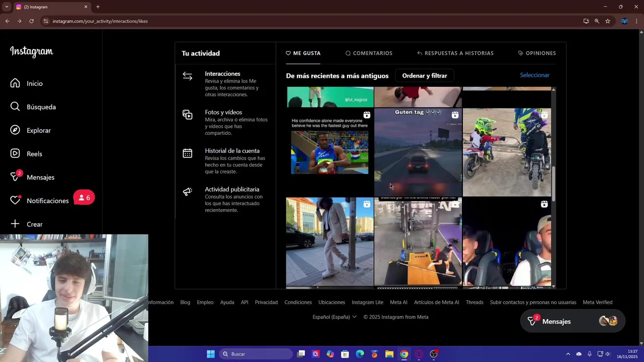Viewport: 644px width, 362px height.
Task: View site information icon in address bar
Action: (46, 21)
